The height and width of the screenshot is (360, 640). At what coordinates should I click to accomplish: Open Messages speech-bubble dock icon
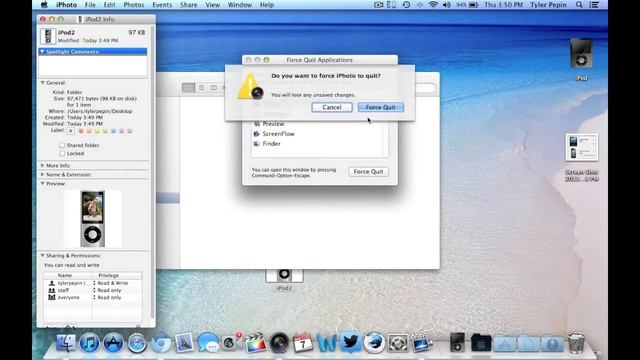(208, 342)
